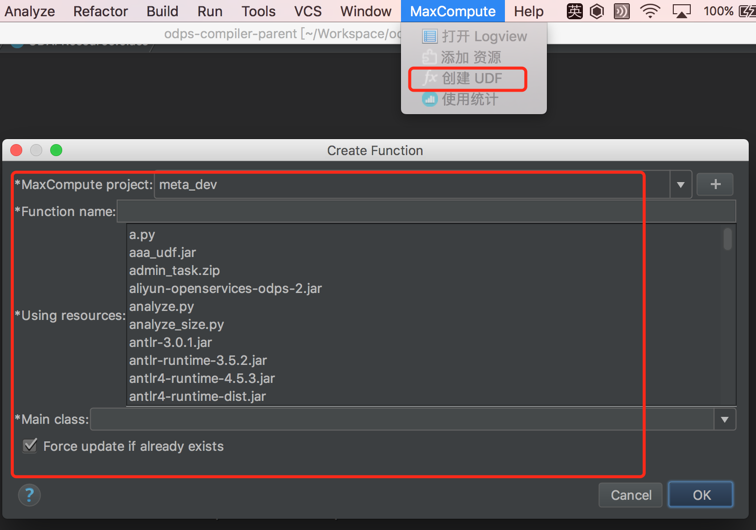Select 添加 资源 menu entry
Screen dimensions: 756x530
(x=474, y=57)
